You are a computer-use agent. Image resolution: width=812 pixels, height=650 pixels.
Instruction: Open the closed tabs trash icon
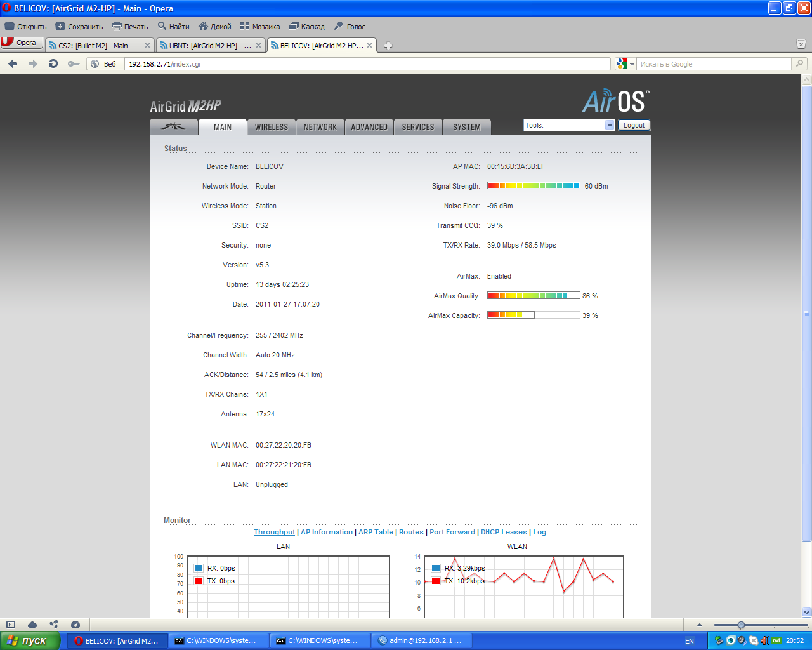tap(801, 44)
